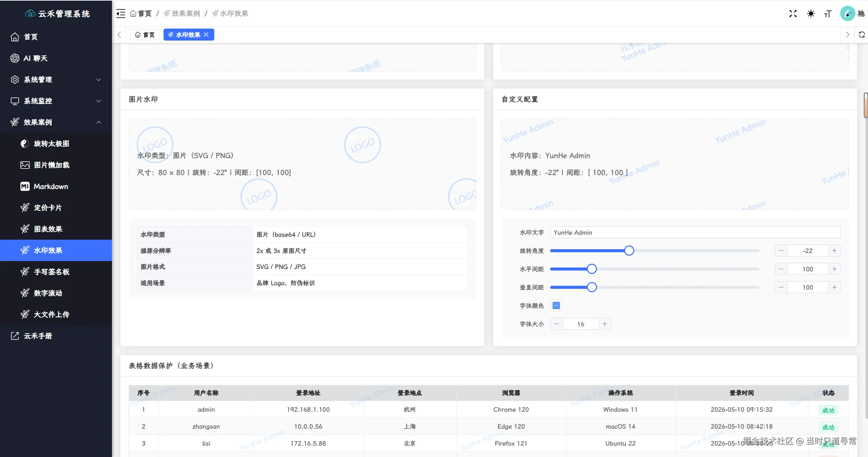The width and height of the screenshot is (868, 457).
Task: Go to 首页 in the breadcrumb
Action: tap(141, 14)
